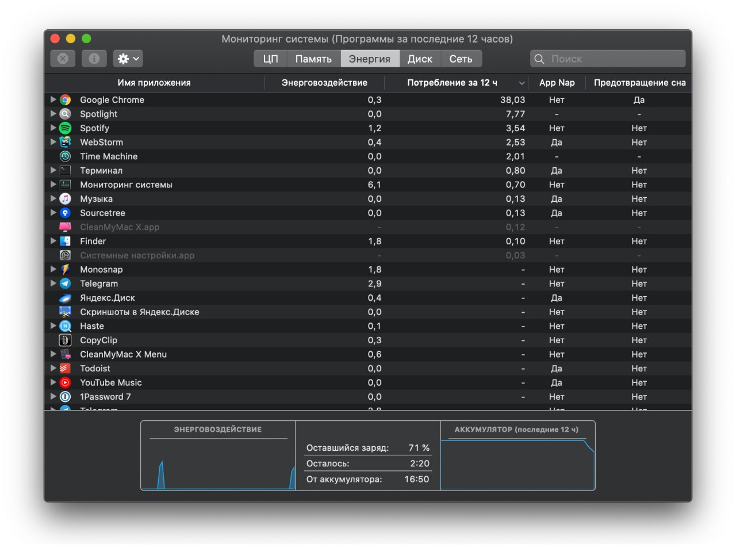736x560 pixels.
Task: Expand the Google Chrome row
Action: click(53, 99)
